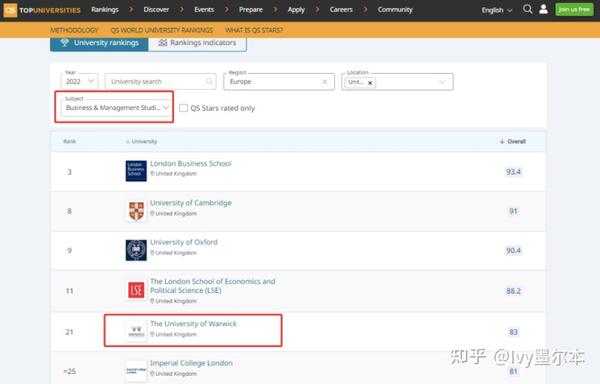Enable QS Stars rated only checkbox
The height and width of the screenshot is (384, 600).
point(184,108)
